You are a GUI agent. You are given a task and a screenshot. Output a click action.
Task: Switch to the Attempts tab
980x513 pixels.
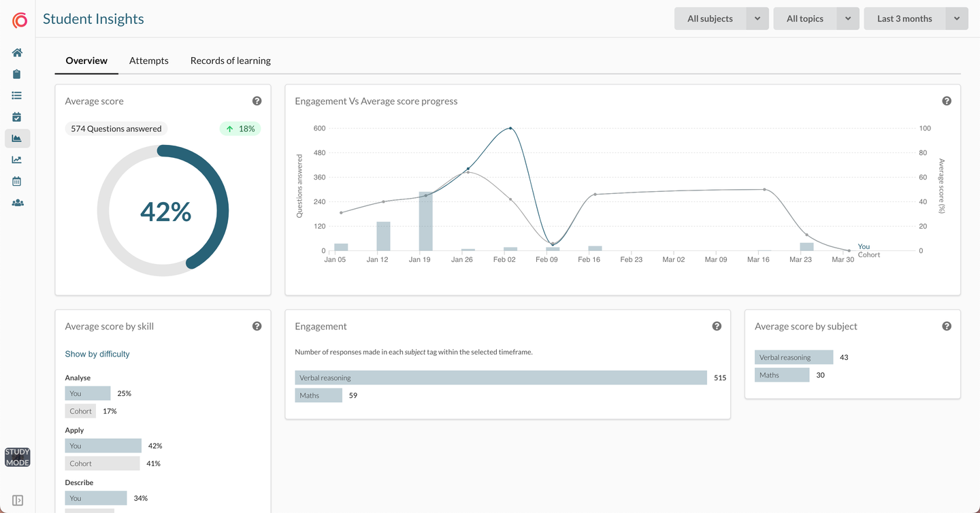[x=148, y=61]
